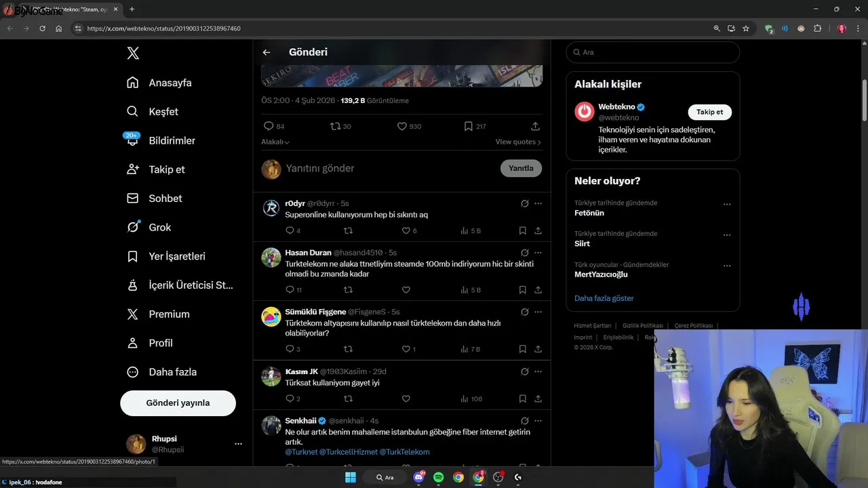Open Keşfet explore page
Image resolution: width=868 pixels, height=488 pixels.
coord(153,112)
